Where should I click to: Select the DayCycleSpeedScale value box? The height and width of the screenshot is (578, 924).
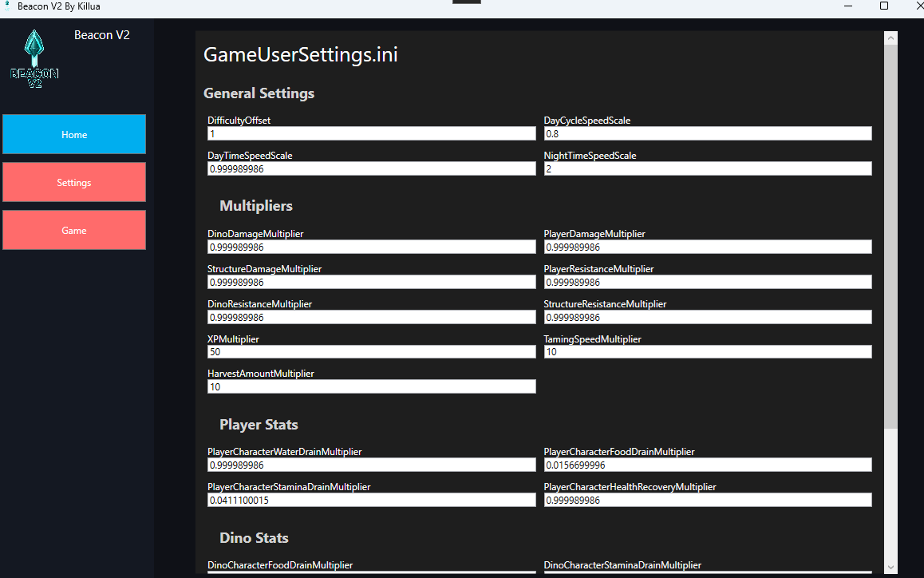pyautogui.click(x=707, y=134)
